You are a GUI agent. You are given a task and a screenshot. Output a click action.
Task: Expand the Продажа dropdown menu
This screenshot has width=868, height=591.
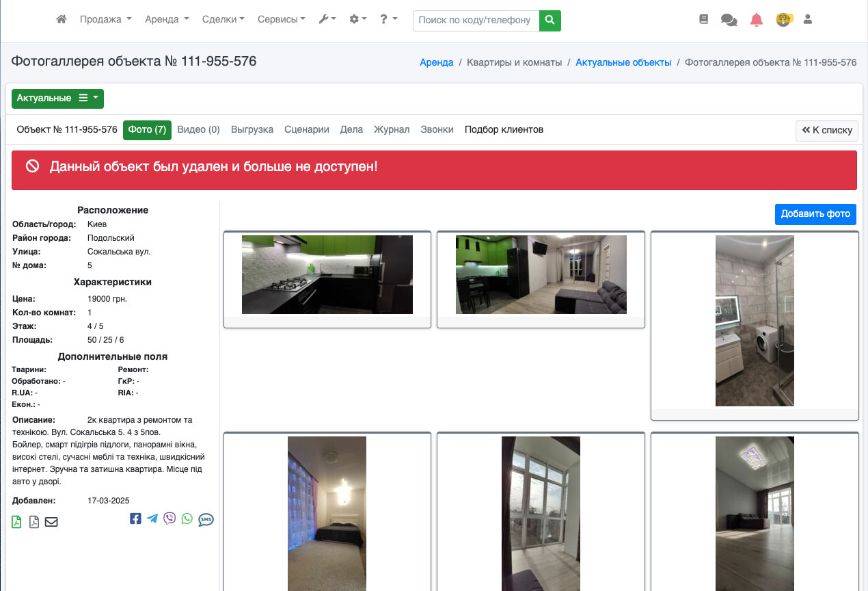pos(105,20)
